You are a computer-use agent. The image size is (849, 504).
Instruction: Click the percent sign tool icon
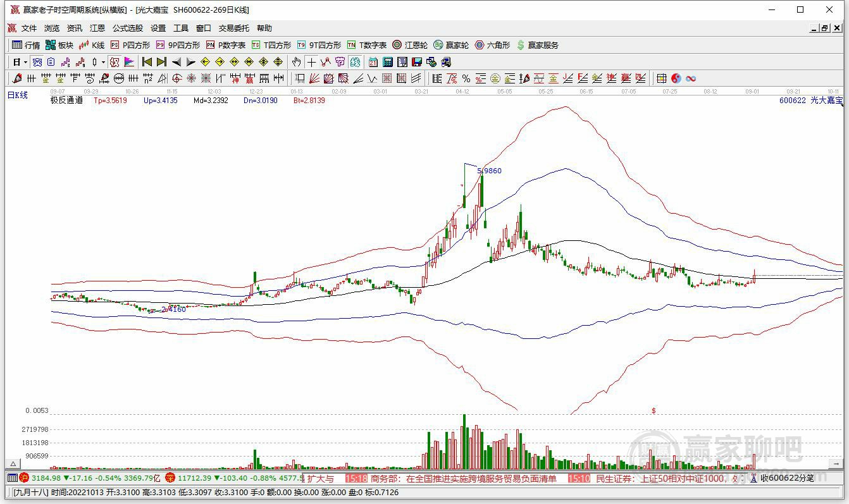pyautogui.click(x=466, y=78)
